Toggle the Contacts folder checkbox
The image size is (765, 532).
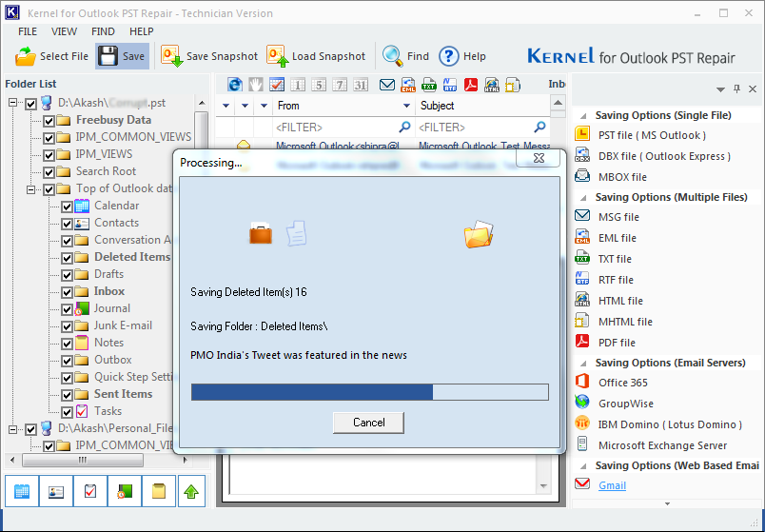(67, 224)
